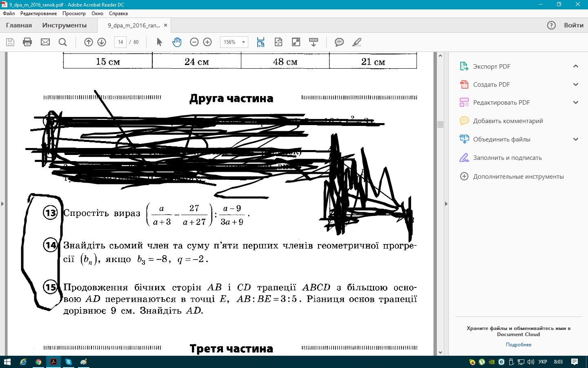Switch to the Инструменты tab

65,25
